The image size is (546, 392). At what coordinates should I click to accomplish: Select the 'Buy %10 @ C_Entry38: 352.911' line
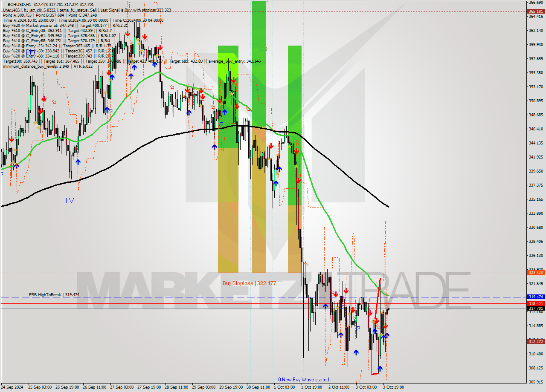(x=57, y=30)
